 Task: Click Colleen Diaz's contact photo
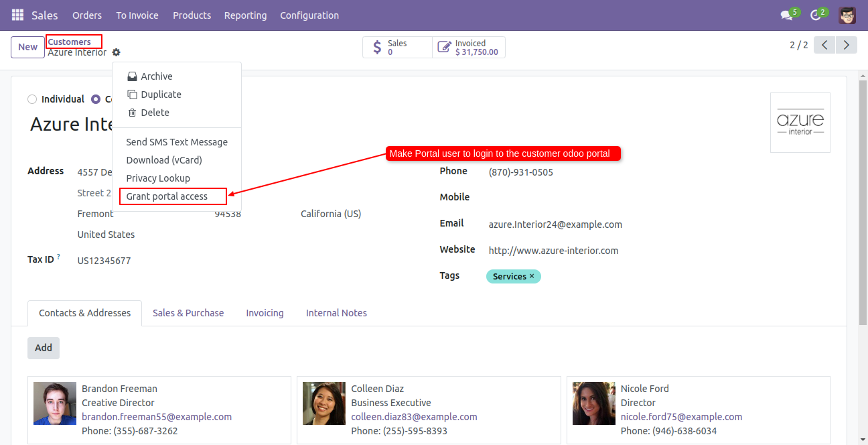coord(324,403)
